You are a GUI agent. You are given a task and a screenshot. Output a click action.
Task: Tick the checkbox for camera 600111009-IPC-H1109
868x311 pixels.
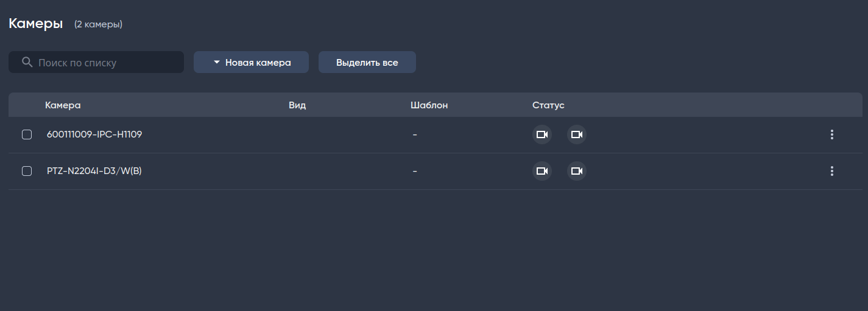point(27,135)
